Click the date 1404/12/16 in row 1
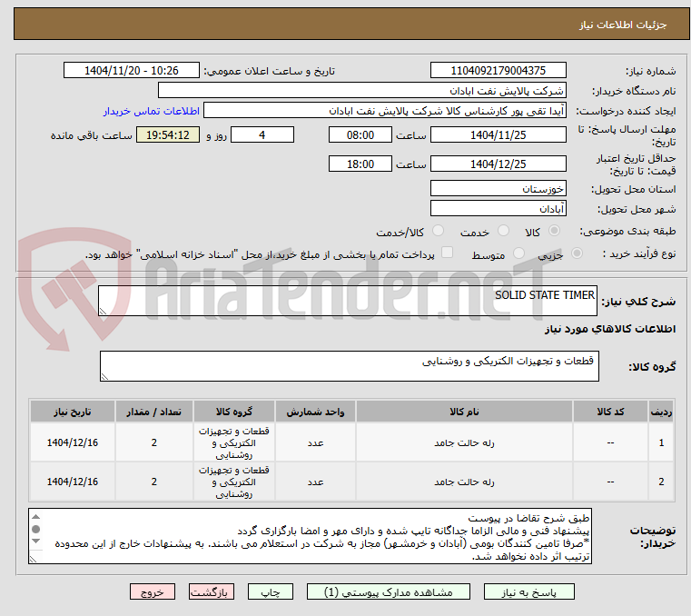Viewport: 691px width, 616px height. point(73,442)
